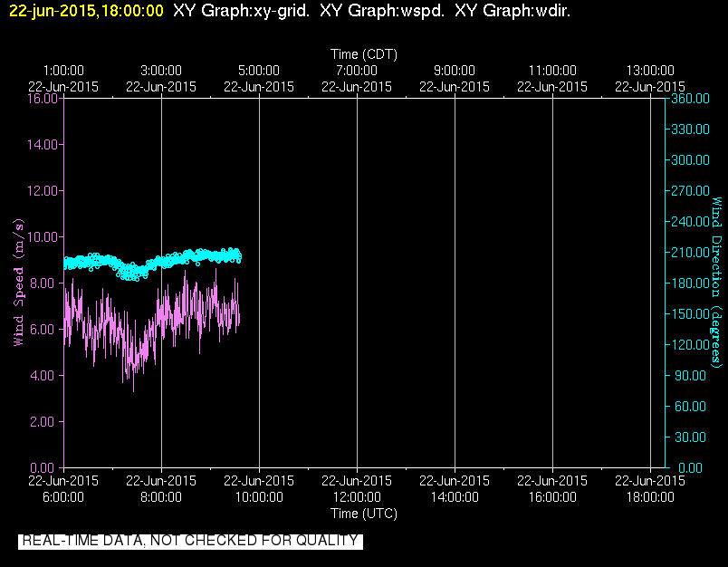Screen dimensions: 728x567
Task: Select the 330.00 wind direction axis value
Action: [x=690, y=130]
